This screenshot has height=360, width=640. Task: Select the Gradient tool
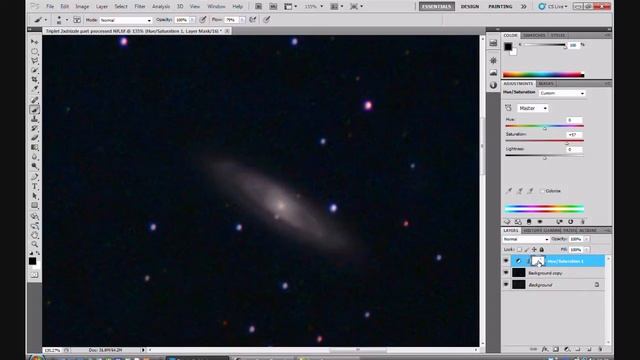pyautogui.click(x=35, y=147)
